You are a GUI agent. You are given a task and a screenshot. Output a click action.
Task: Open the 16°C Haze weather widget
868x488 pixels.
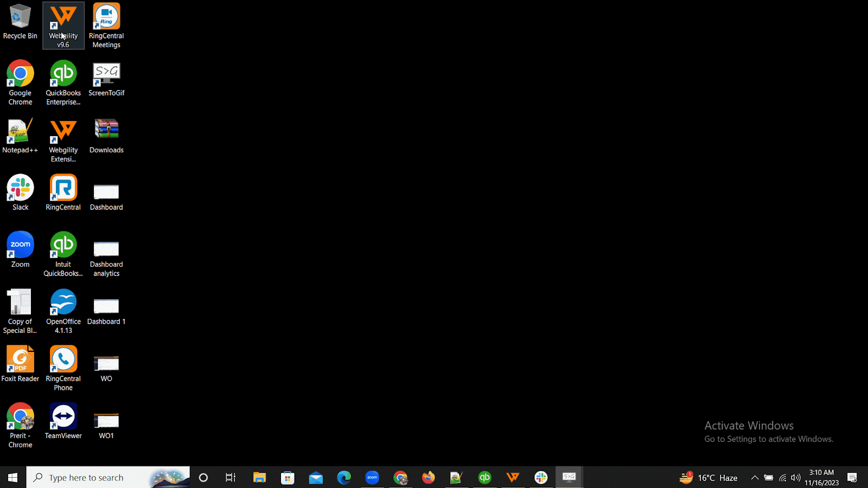pos(709,478)
